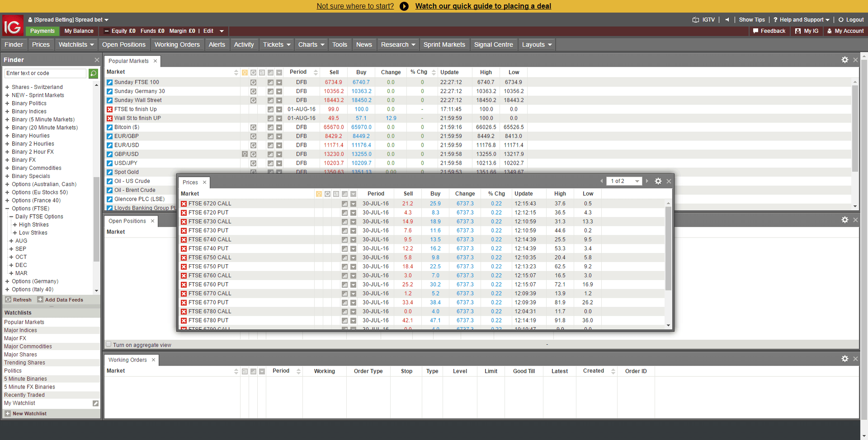Image resolution: width=868 pixels, height=440 pixels.
Task: Open row dropdown arrow for Sunday Germany 30
Action: pos(279,91)
